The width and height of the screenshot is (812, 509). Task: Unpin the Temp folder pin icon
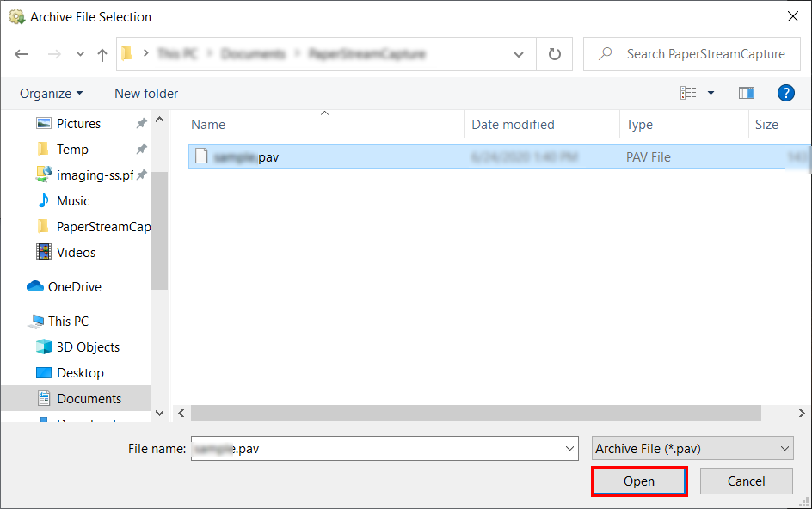140,149
